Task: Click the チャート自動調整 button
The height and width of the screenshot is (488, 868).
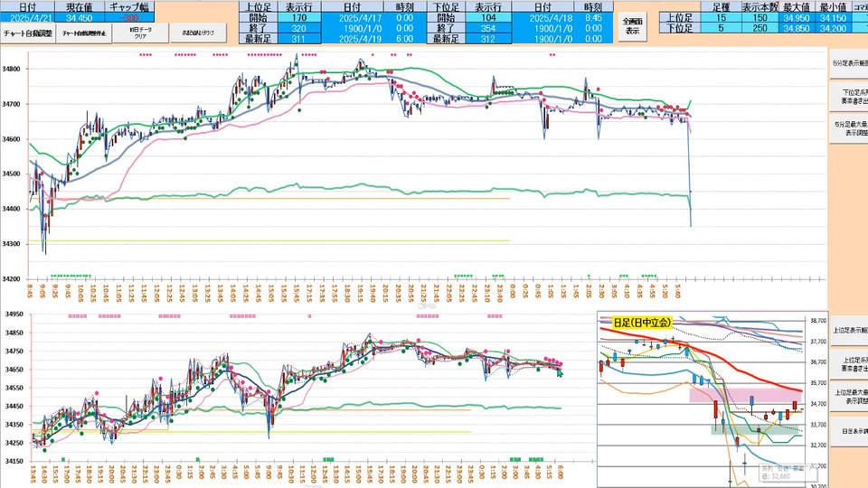Action: pos(28,33)
